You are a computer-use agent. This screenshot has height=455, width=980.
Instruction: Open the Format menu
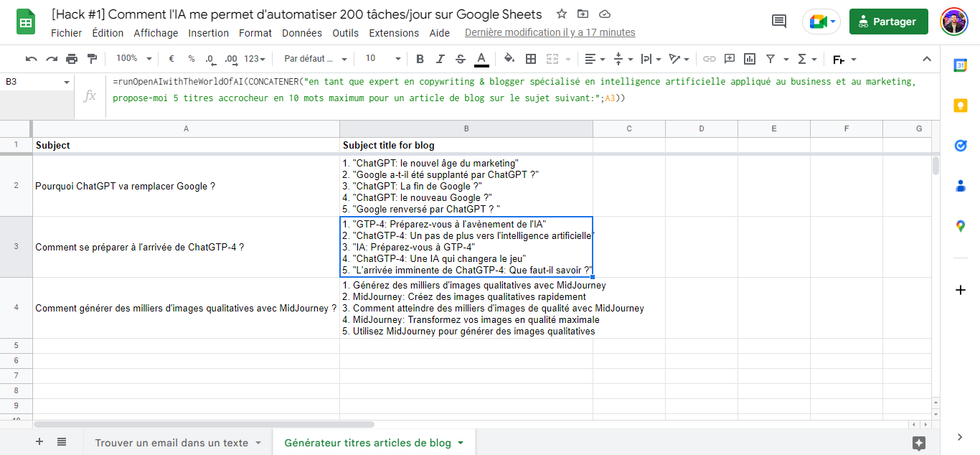click(255, 33)
